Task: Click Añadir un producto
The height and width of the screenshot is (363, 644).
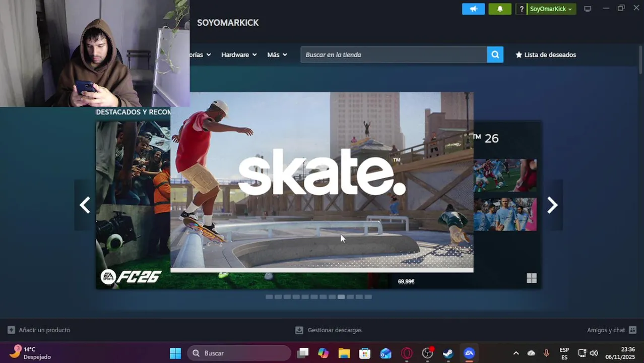Action: click(x=44, y=330)
